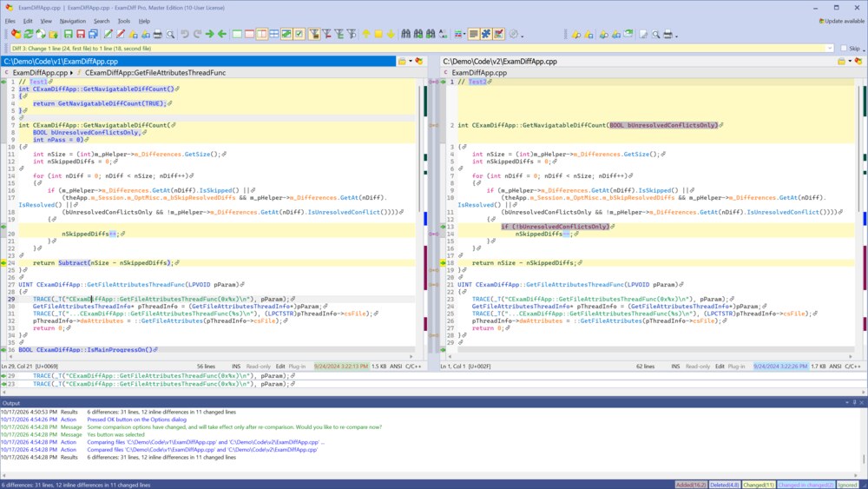Click the Changed color legend swatch

coord(759,485)
